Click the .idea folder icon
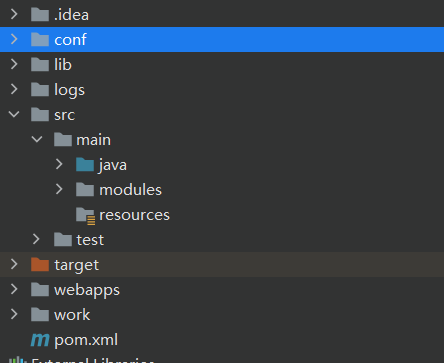 click(x=40, y=14)
